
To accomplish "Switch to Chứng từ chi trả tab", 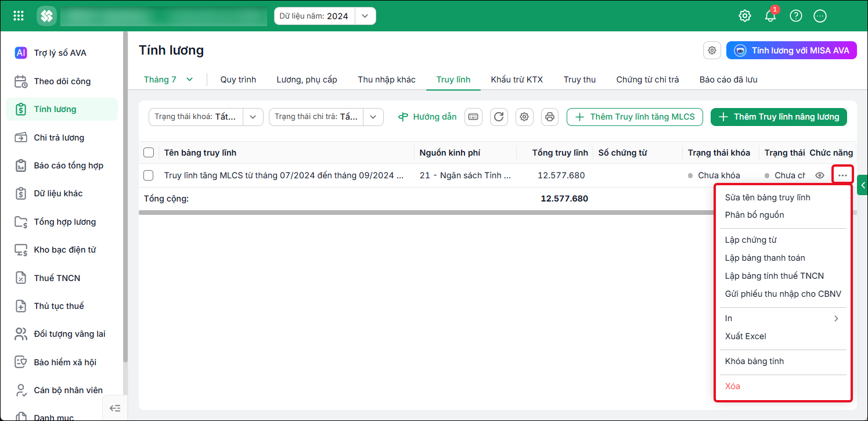I will pyautogui.click(x=647, y=80).
